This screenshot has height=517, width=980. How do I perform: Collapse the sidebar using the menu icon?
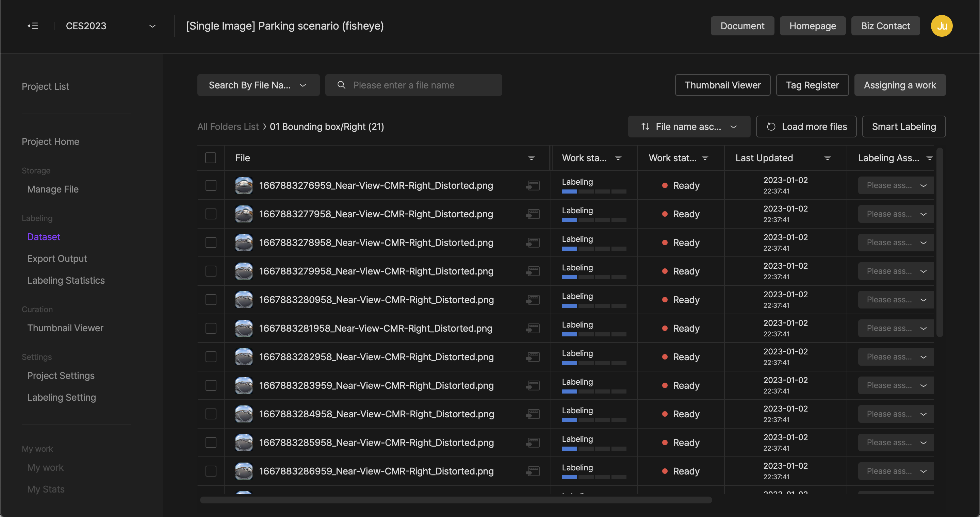coord(33,26)
